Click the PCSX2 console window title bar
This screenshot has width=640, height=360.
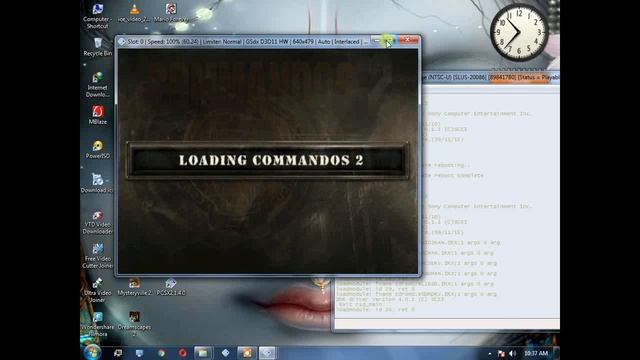pyautogui.click(x=490, y=77)
